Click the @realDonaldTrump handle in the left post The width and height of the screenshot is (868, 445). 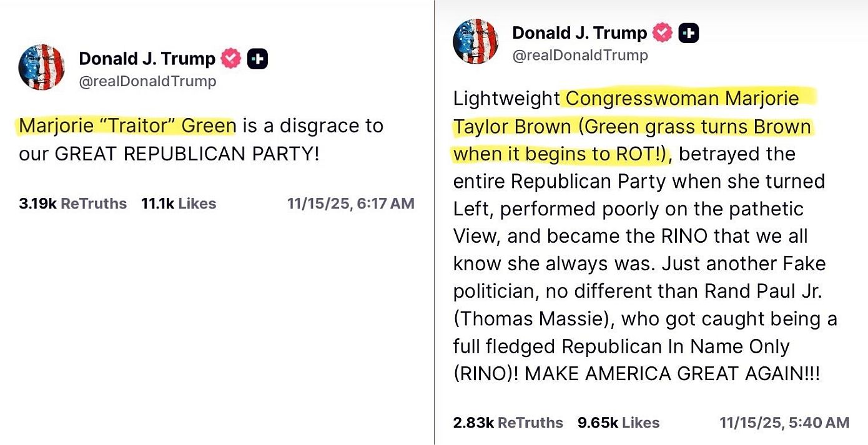[147, 82]
